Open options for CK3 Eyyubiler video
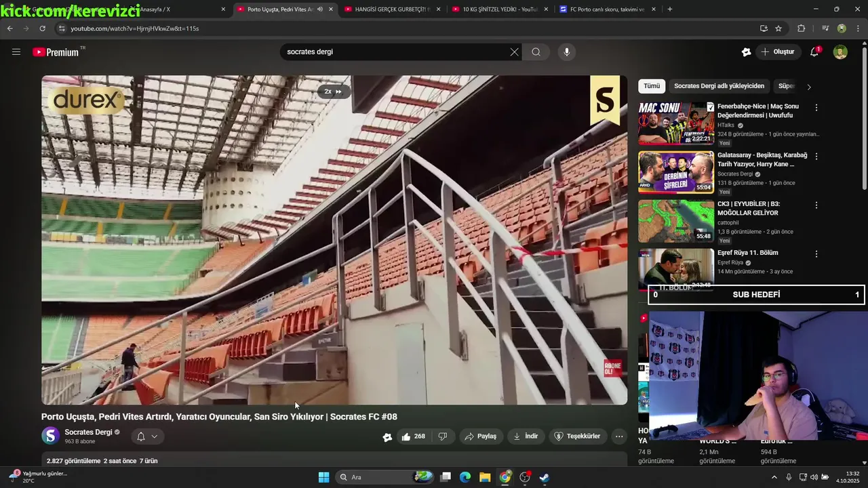The height and width of the screenshot is (488, 868). click(816, 205)
